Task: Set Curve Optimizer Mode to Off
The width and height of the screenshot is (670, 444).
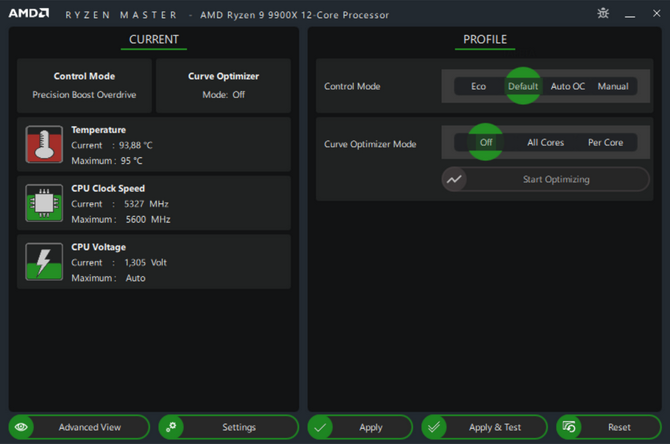Action: click(x=486, y=142)
